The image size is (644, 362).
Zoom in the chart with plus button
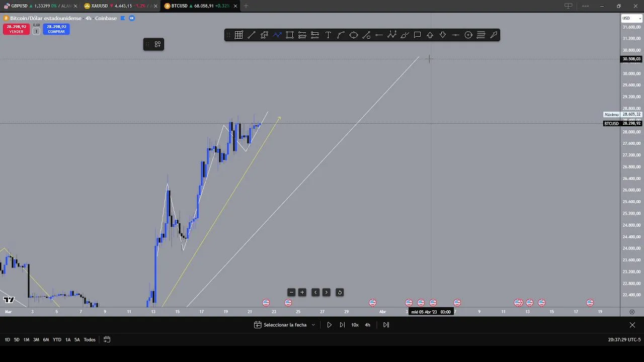coord(302,292)
